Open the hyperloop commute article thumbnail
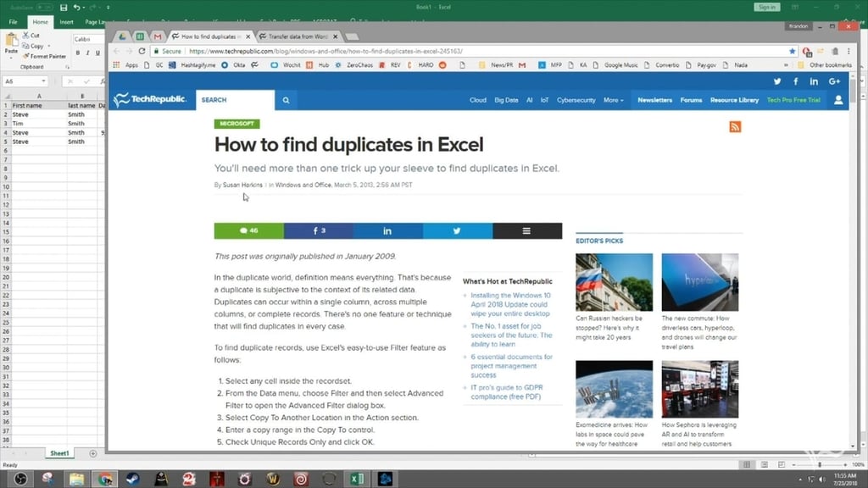Screen dimensions: 868x488 coord(699,282)
